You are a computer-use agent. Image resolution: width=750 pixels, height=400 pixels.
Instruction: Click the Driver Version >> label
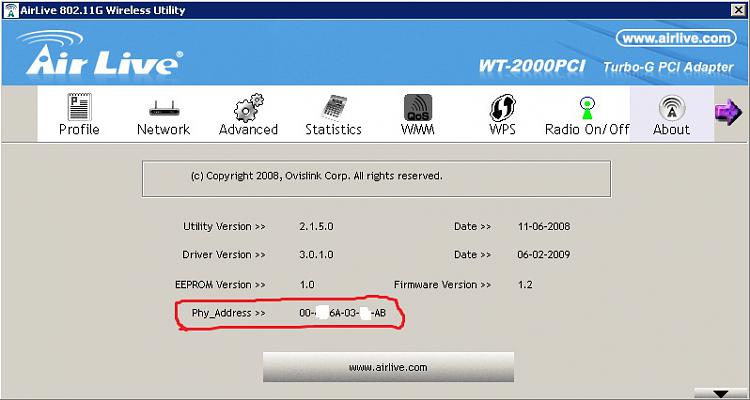coord(224,255)
